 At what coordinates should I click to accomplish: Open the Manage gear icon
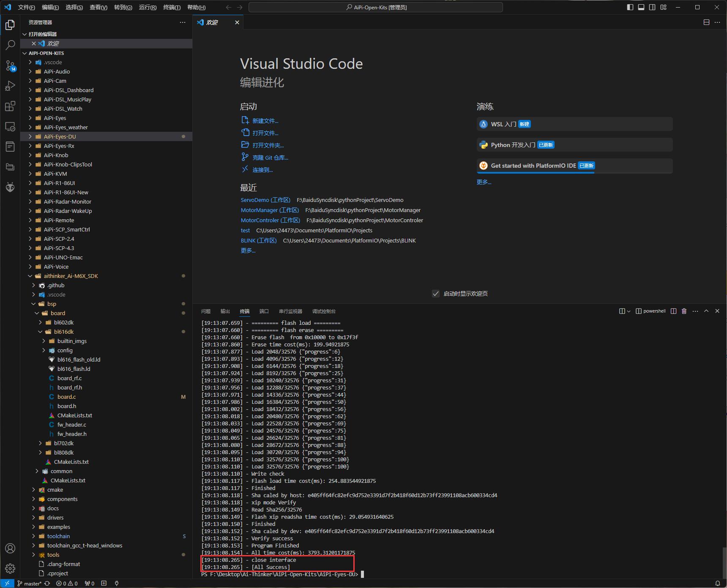pos(10,569)
